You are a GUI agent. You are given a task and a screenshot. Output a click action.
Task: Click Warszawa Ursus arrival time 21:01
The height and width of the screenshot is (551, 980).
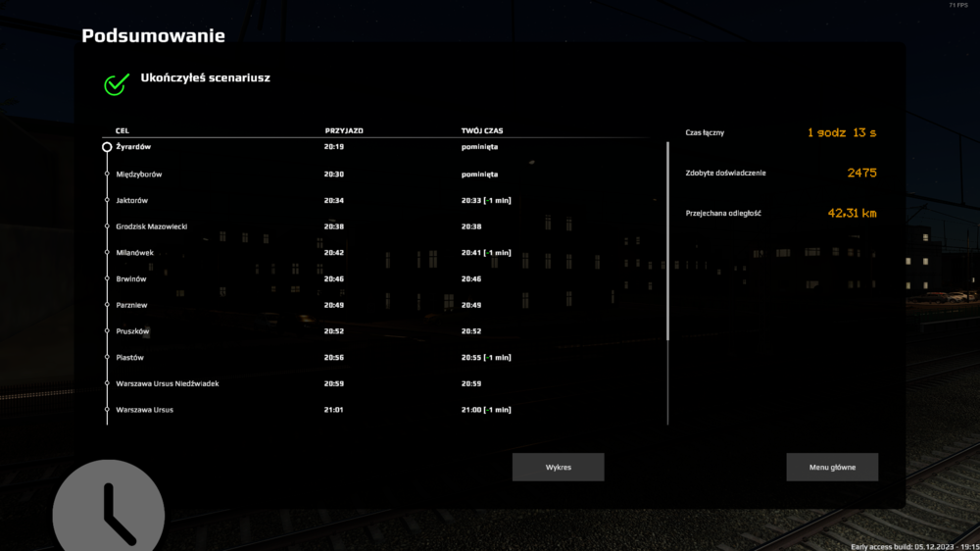pos(334,410)
